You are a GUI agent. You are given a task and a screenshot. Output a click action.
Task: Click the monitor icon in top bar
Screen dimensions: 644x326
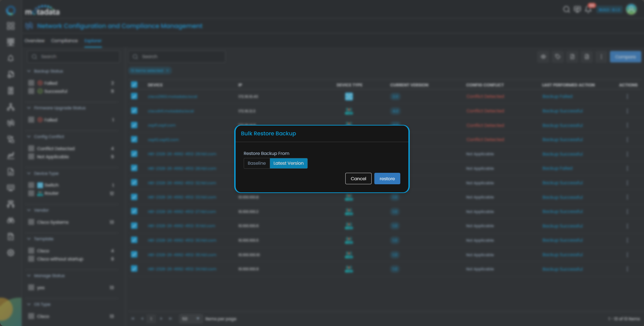(577, 9)
